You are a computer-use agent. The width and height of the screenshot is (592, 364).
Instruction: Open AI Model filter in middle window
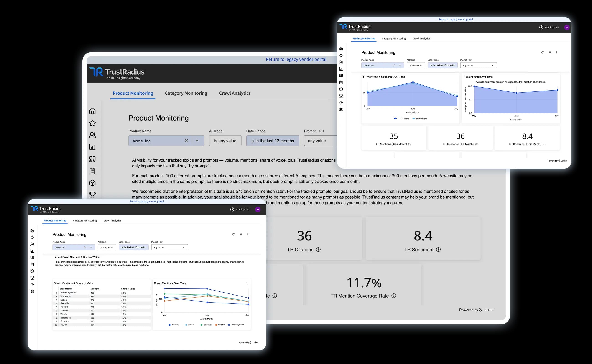tap(225, 141)
